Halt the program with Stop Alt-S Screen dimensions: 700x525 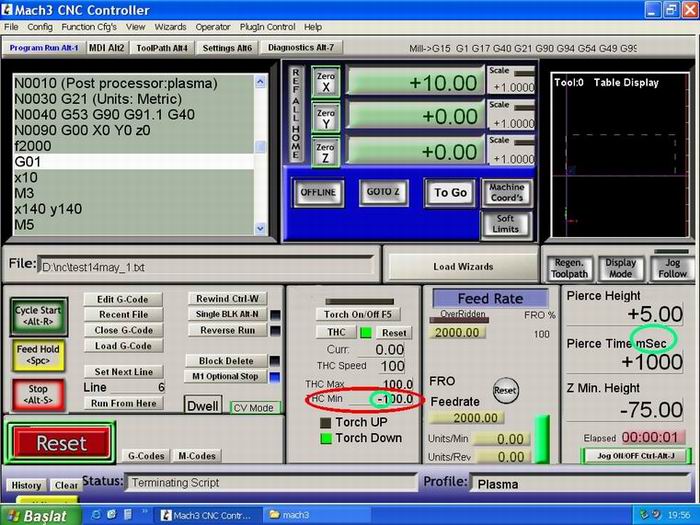pyautogui.click(x=38, y=394)
